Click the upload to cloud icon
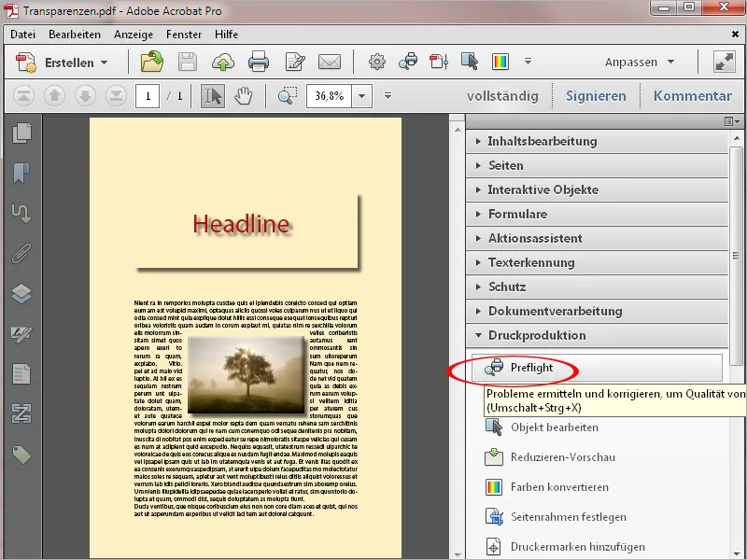The width and height of the screenshot is (747, 560). pos(223,63)
